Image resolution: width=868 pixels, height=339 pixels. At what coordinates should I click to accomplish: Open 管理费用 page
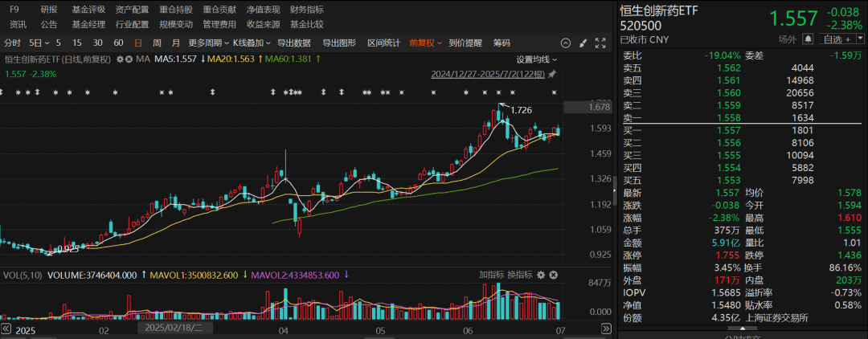[x=219, y=24]
